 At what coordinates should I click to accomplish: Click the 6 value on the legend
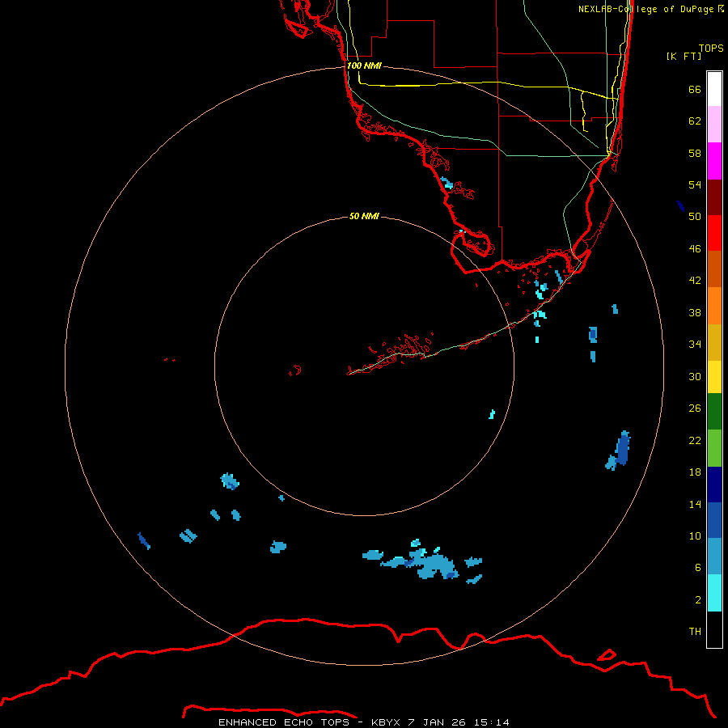coord(698,568)
